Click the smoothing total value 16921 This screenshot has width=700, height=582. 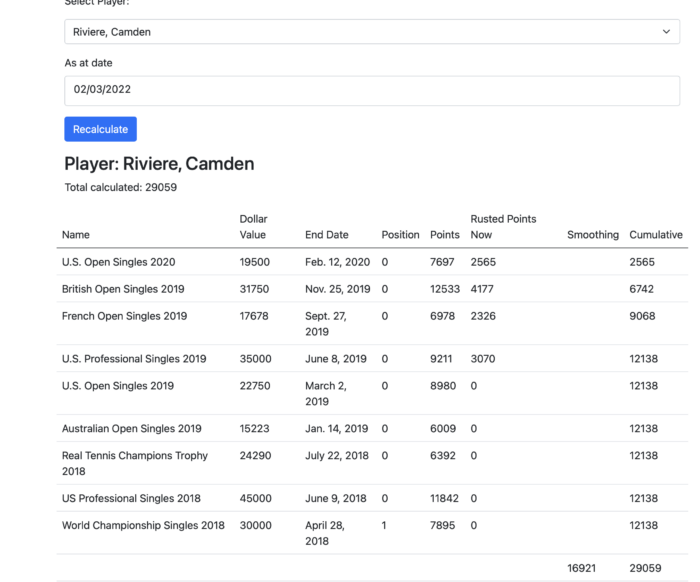581,568
